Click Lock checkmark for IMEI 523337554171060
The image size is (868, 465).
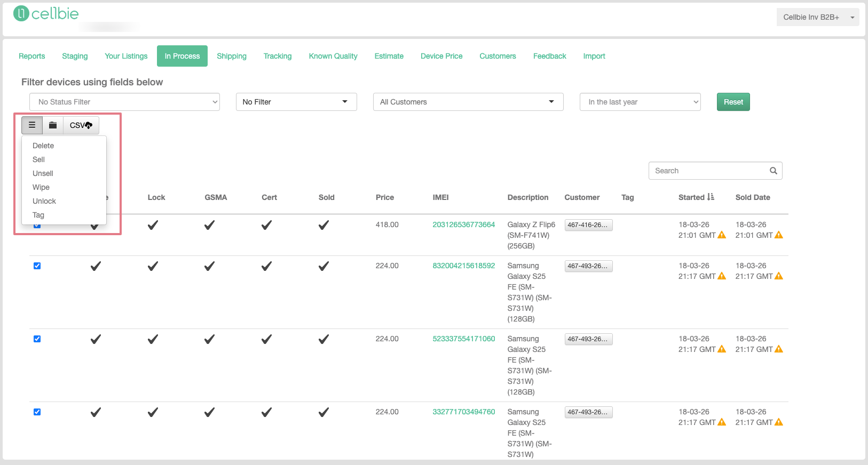point(153,339)
